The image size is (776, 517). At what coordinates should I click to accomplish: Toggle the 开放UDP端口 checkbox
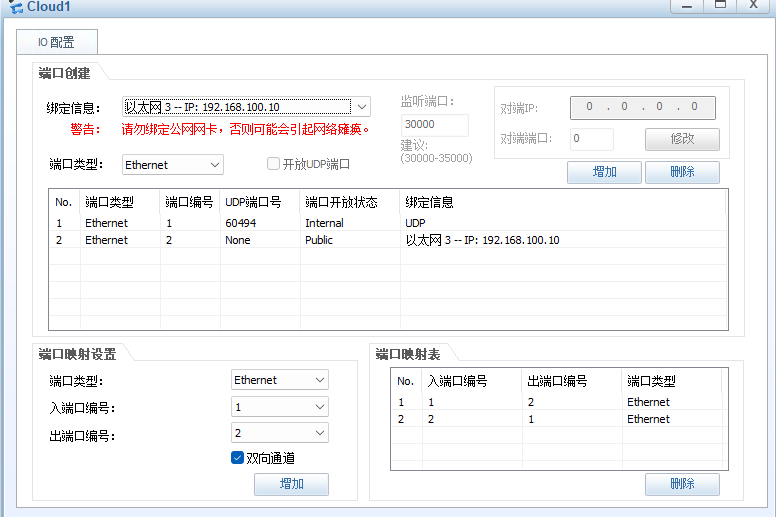point(273,164)
